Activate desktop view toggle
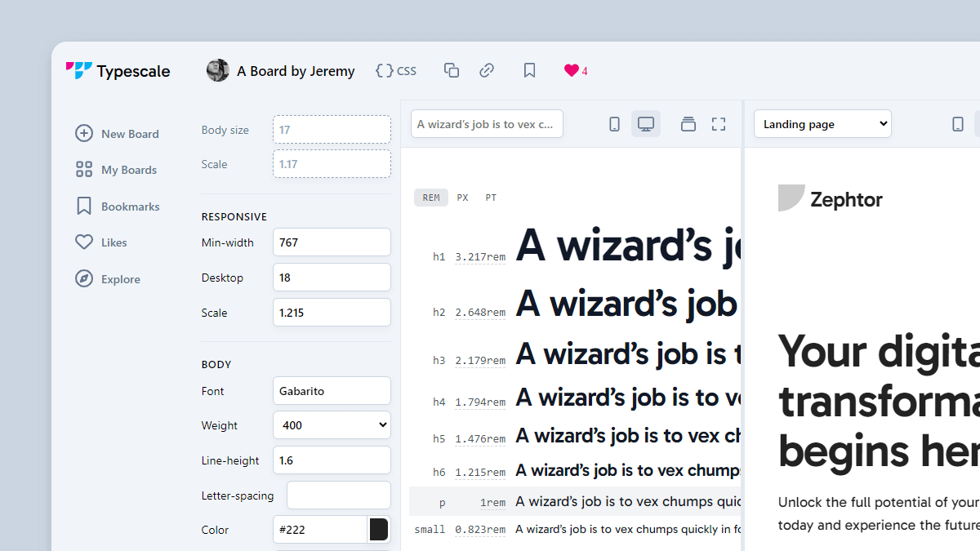 646,122
